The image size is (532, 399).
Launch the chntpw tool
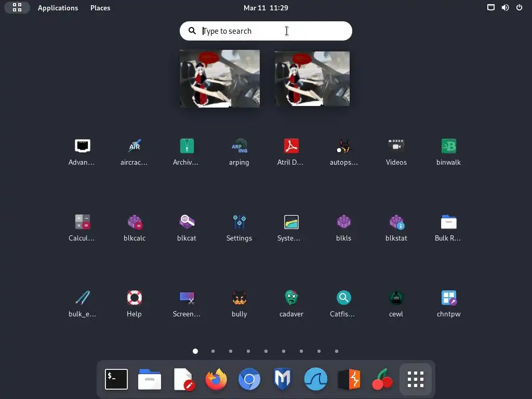click(x=448, y=298)
